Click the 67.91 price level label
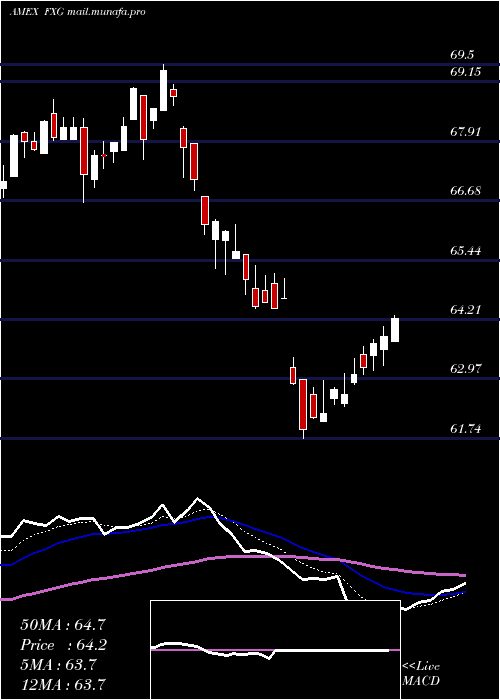 (466, 132)
